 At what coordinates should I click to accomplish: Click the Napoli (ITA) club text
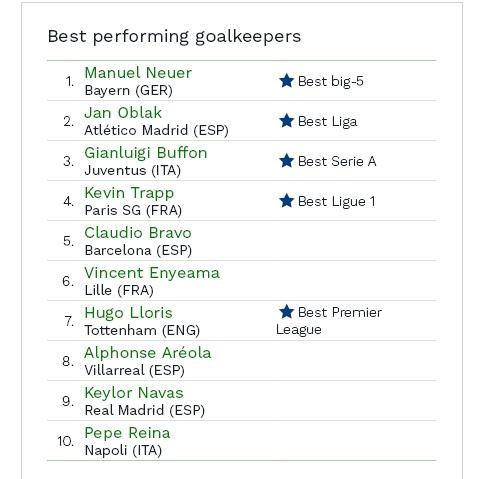(123, 450)
